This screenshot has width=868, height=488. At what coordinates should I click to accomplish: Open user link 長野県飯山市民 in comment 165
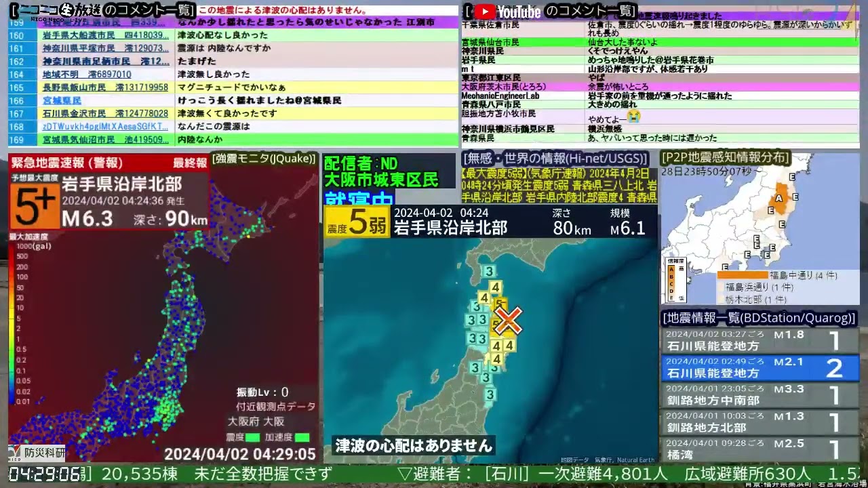pyautogui.click(x=105, y=87)
